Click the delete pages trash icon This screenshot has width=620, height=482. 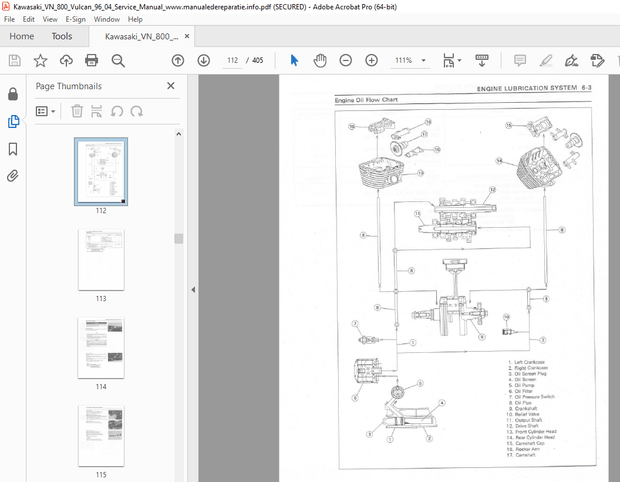tap(77, 111)
